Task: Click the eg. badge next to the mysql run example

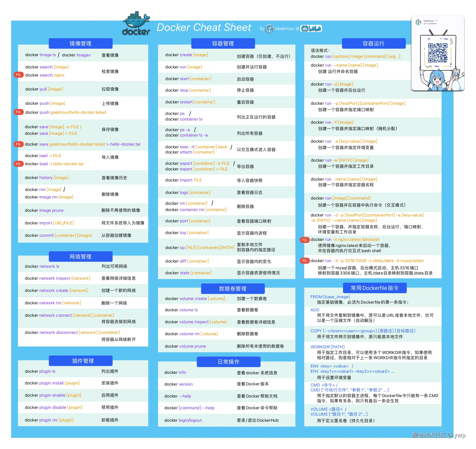Action: tap(304, 261)
